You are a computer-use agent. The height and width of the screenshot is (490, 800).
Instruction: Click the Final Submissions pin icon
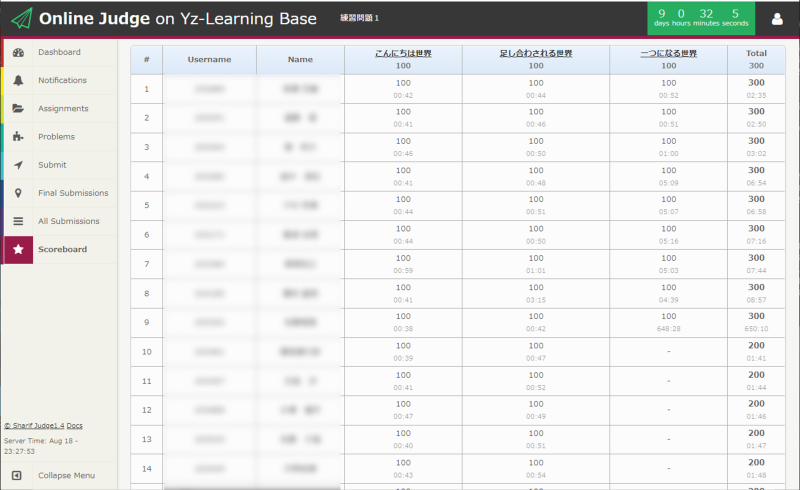tap(18, 193)
